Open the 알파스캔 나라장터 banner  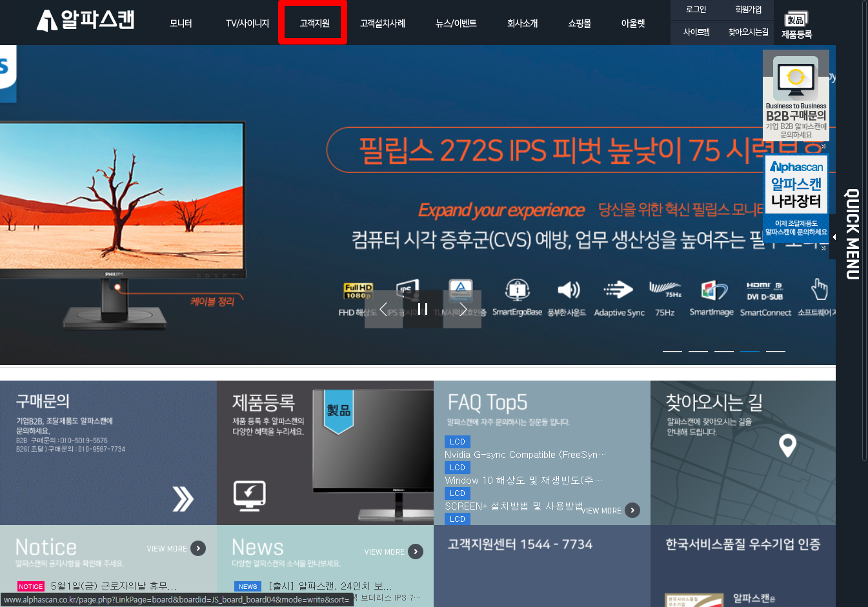pos(796,199)
